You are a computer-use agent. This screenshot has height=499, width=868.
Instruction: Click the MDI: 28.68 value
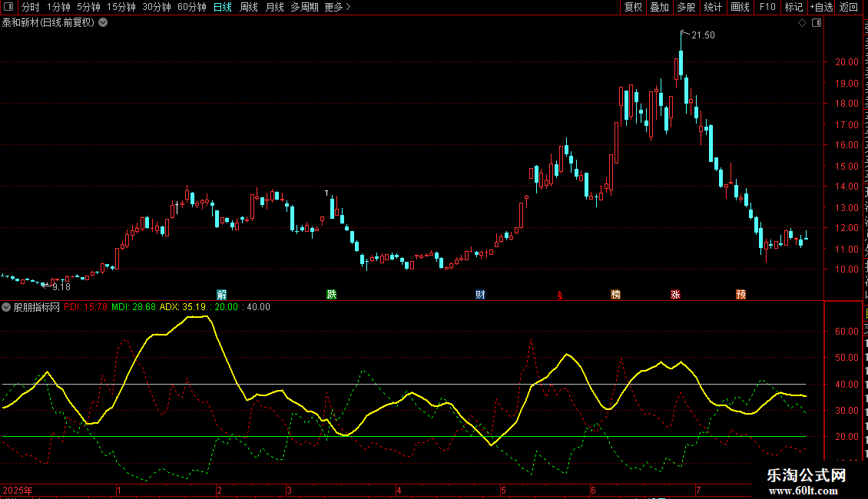point(134,307)
